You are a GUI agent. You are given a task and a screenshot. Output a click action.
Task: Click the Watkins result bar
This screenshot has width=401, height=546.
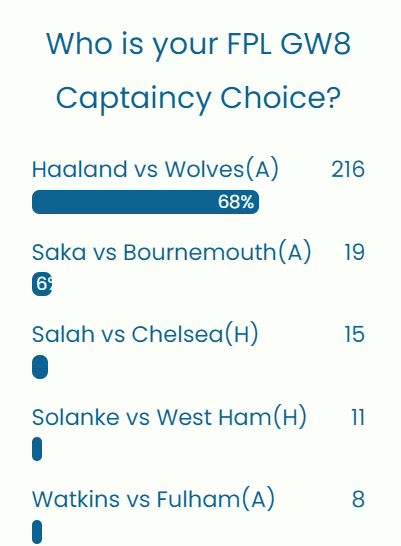37,532
